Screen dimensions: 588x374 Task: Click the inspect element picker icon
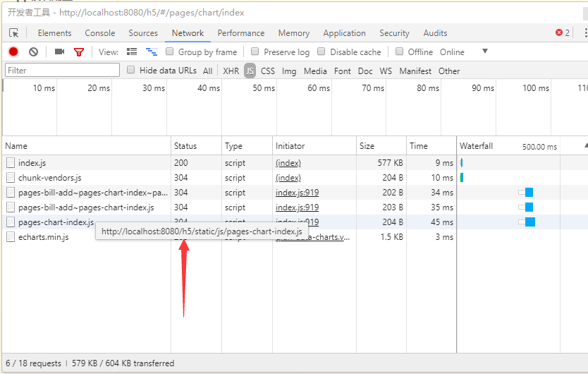[x=13, y=33]
